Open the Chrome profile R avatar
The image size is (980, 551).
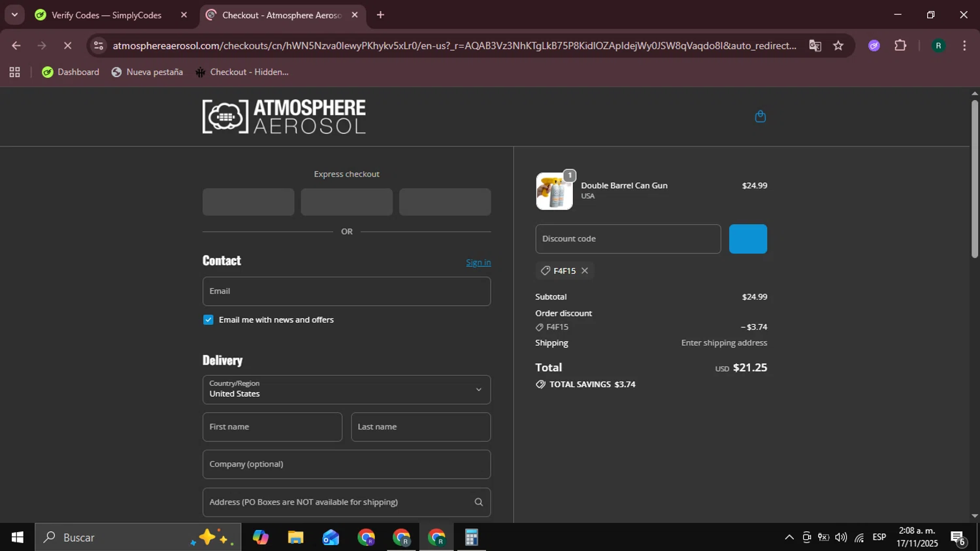click(x=938, y=46)
